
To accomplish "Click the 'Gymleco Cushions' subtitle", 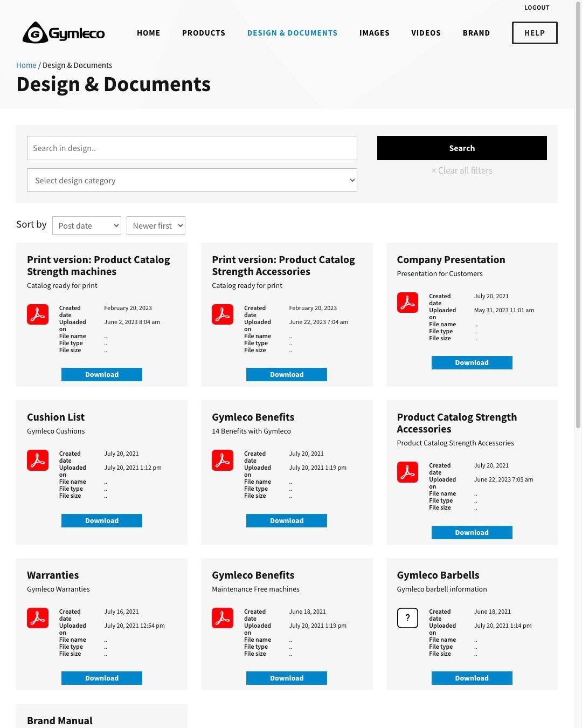I will (56, 431).
